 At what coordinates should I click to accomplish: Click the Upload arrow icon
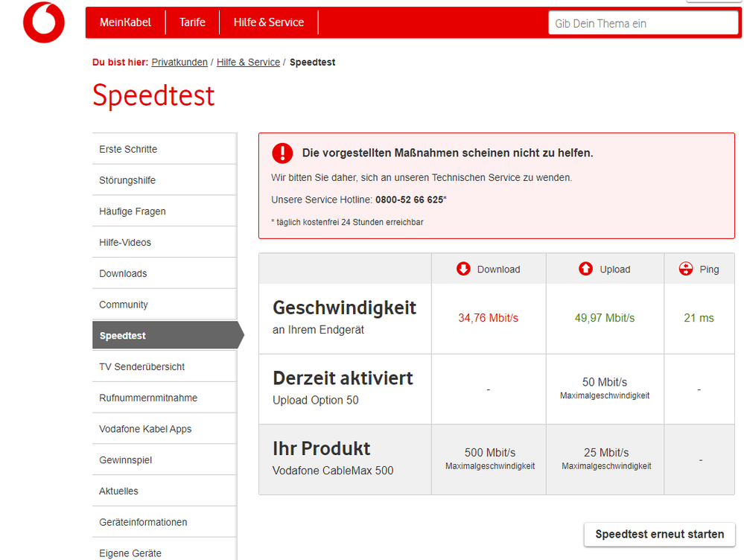tap(585, 269)
